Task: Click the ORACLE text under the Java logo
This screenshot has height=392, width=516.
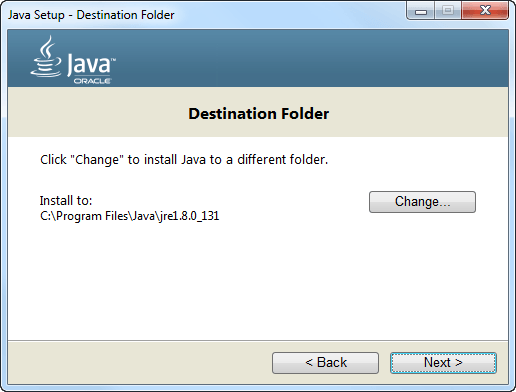Action: [92, 81]
